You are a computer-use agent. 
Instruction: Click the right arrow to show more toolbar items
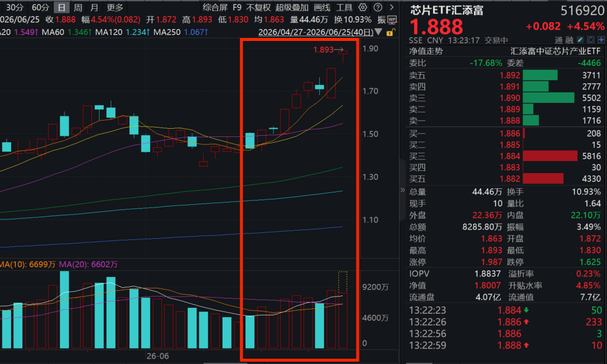point(392,8)
